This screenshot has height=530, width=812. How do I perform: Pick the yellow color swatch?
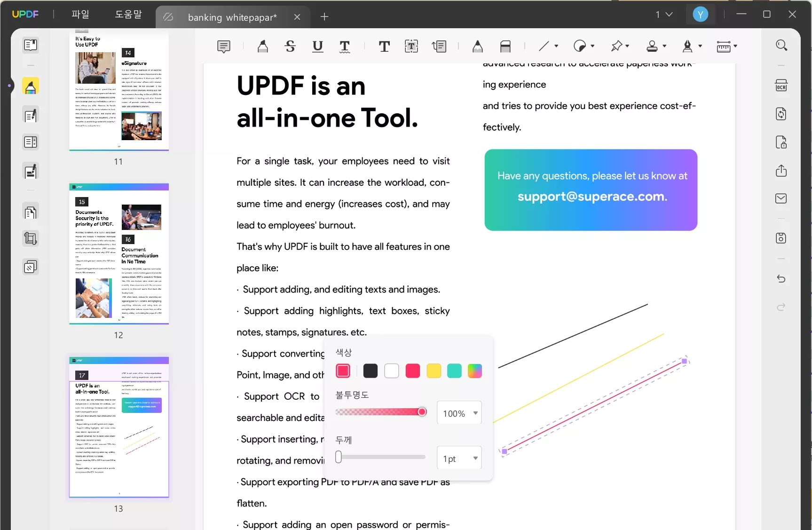coord(434,371)
